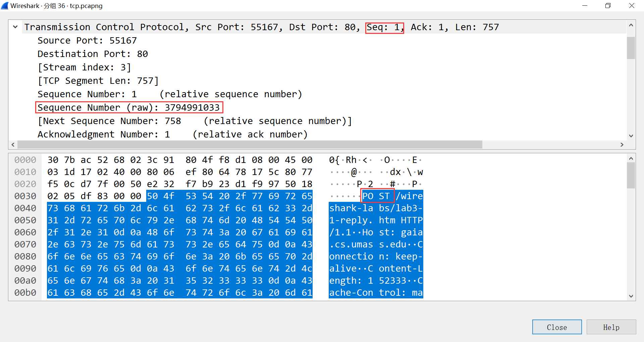Click details pane horizontal scrollbar thumb

tap(250, 145)
